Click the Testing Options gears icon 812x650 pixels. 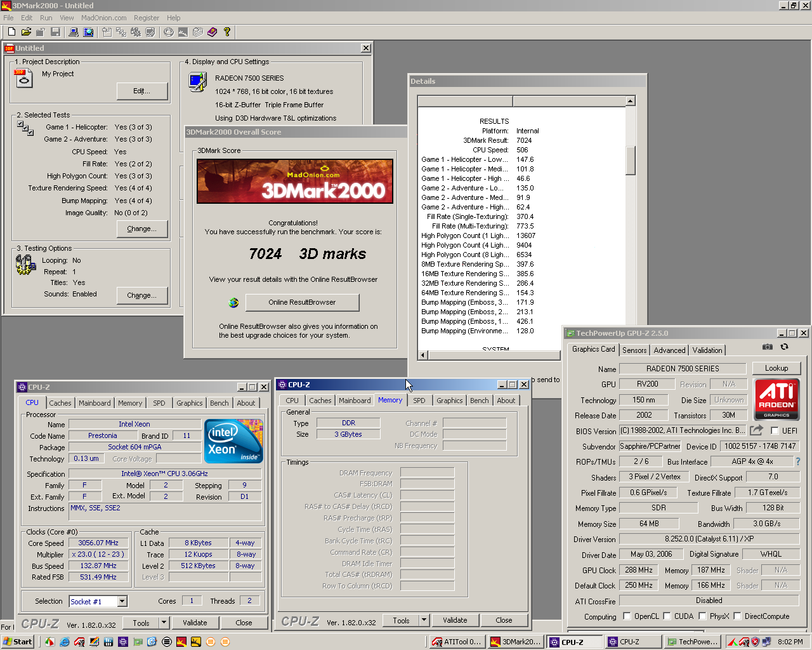click(25, 265)
